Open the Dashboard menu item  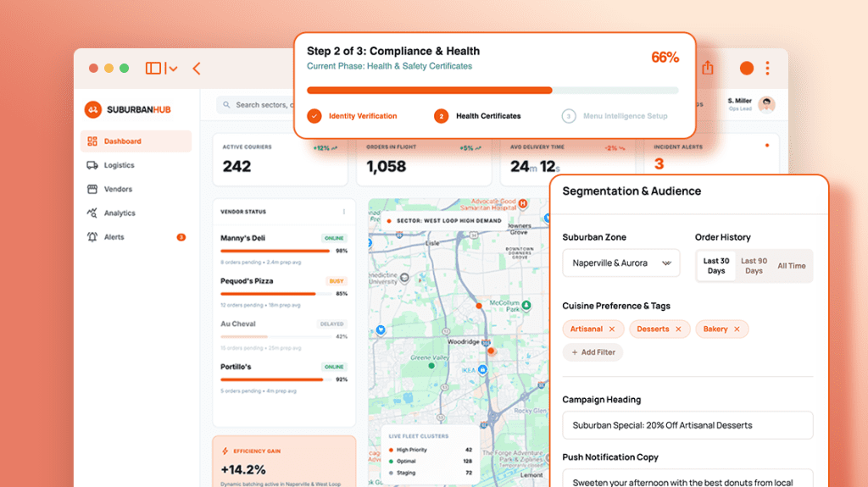pos(123,141)
